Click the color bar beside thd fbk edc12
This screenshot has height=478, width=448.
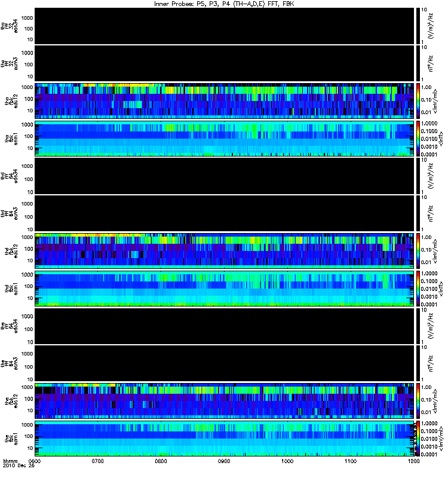click(x=418, y=251)
